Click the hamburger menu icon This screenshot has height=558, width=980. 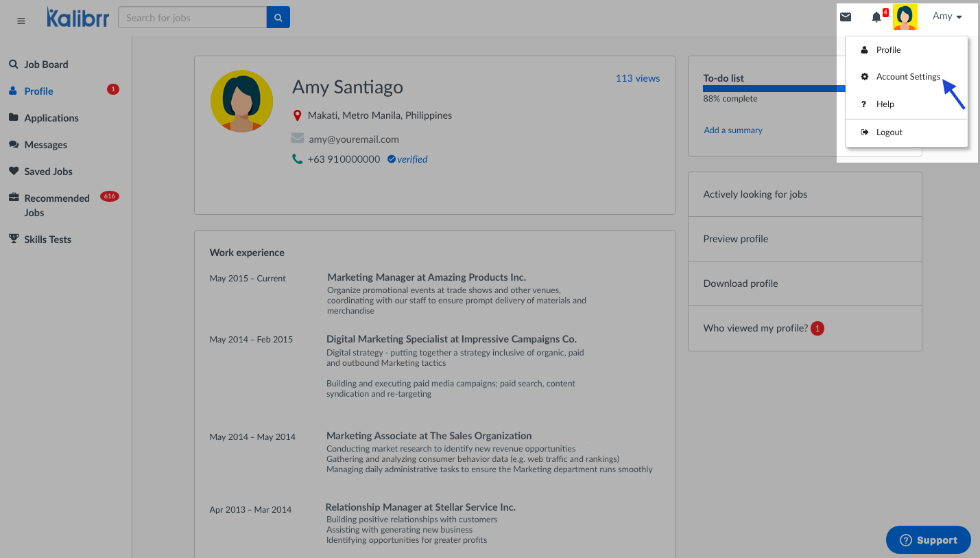(x=21, y=21)
